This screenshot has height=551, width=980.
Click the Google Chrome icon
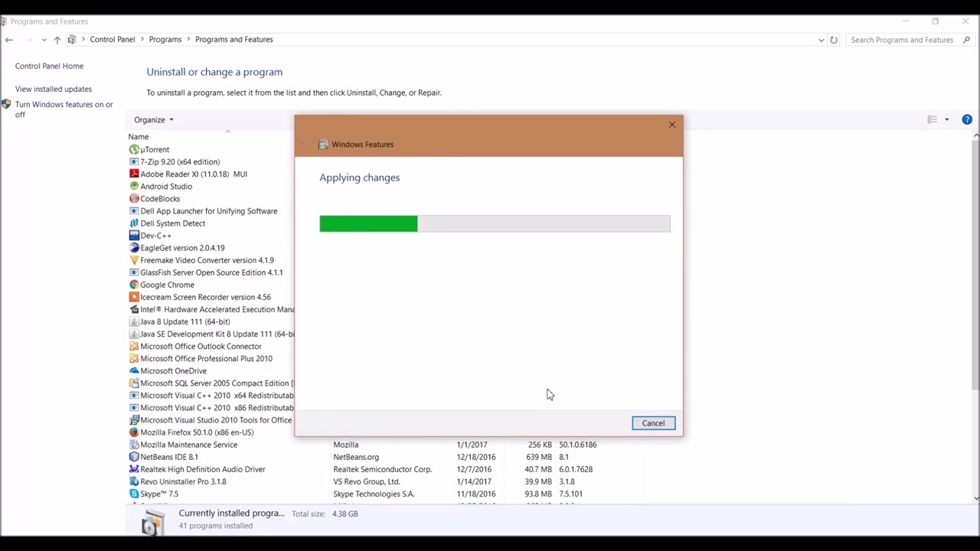pyautogui.click(x=134, y=285)
